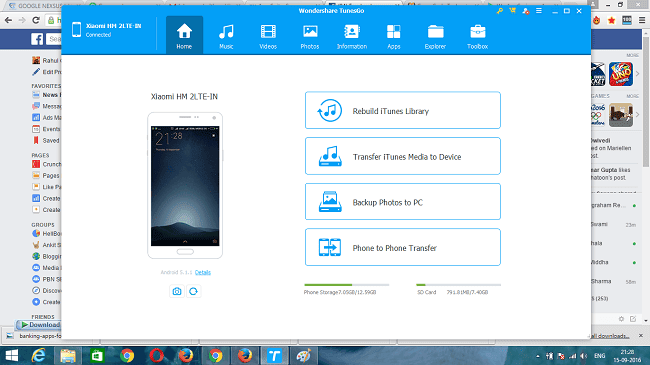Click Backup Photos to PC button

click(x=403, y=202)
